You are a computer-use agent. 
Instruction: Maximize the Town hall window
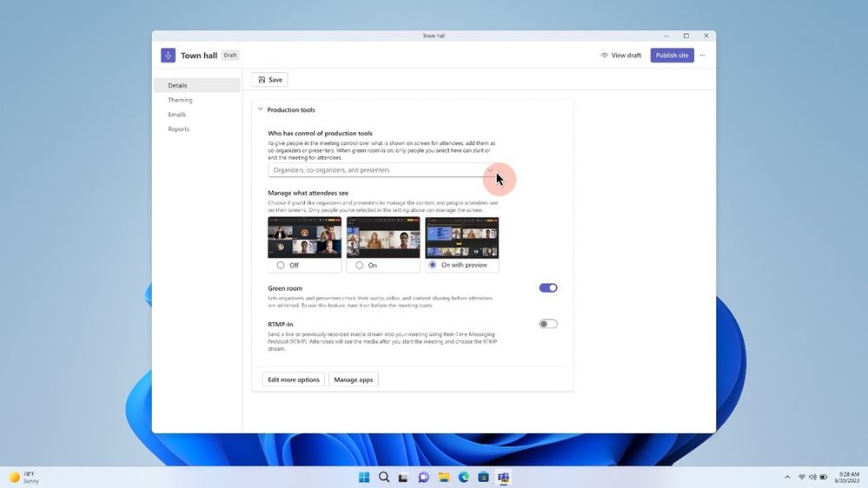(x=686, y=36)
